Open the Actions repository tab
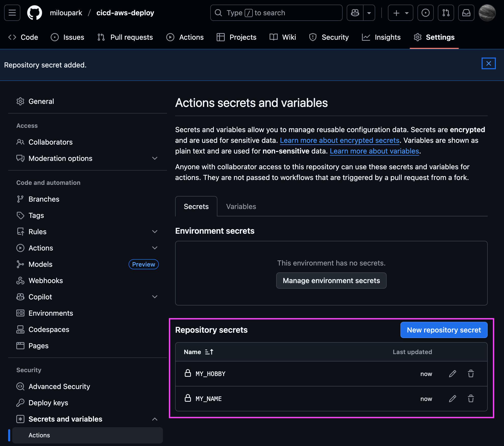This screenshot has height=446, width=504. click(x=185, y=37)
